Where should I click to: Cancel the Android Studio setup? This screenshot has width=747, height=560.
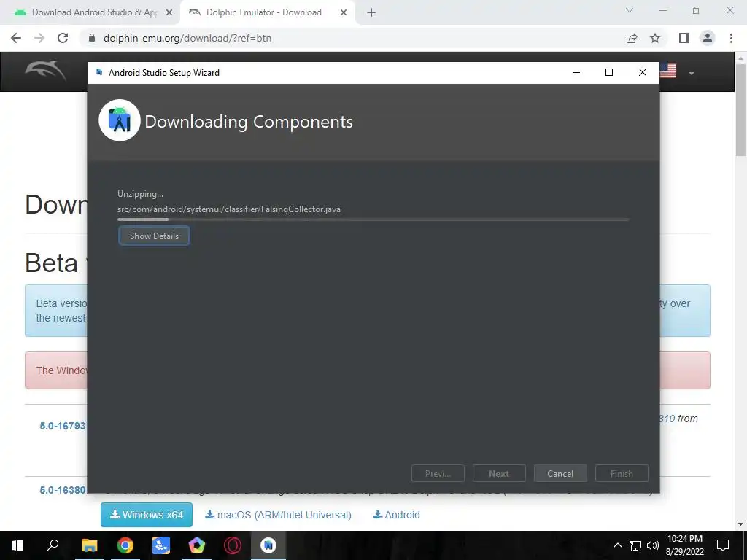(560, 474)
